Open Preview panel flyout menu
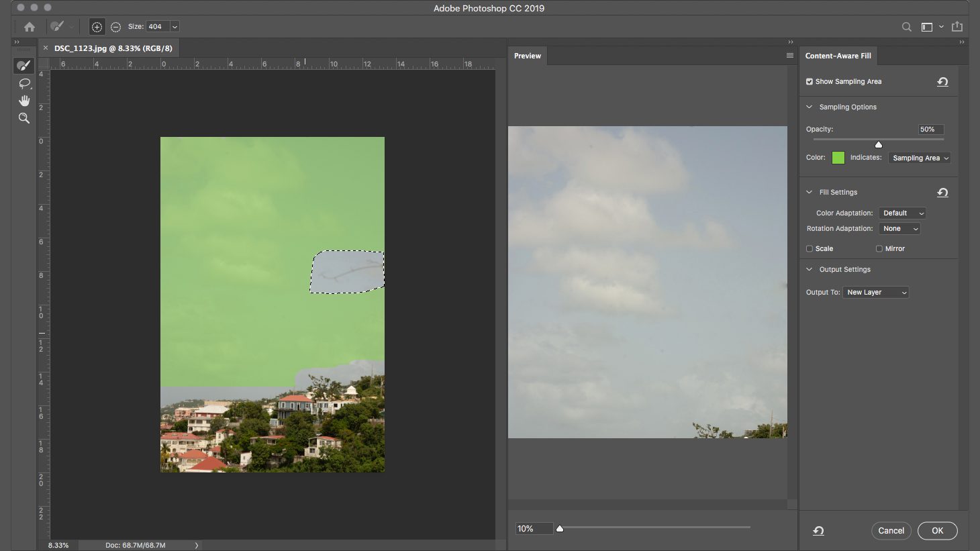This screenshot has width=980, height=551. pos(790,56)
